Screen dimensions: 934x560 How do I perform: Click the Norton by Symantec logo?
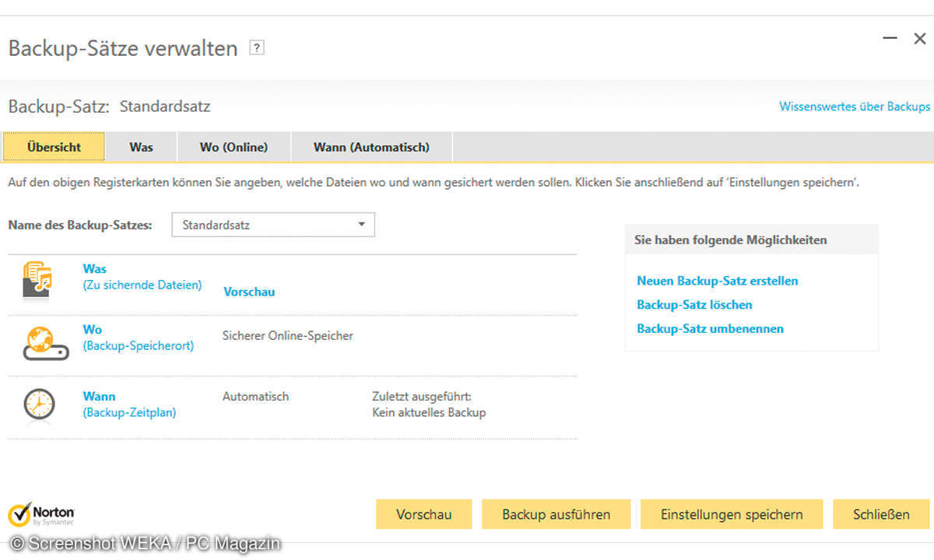(41, 514)
